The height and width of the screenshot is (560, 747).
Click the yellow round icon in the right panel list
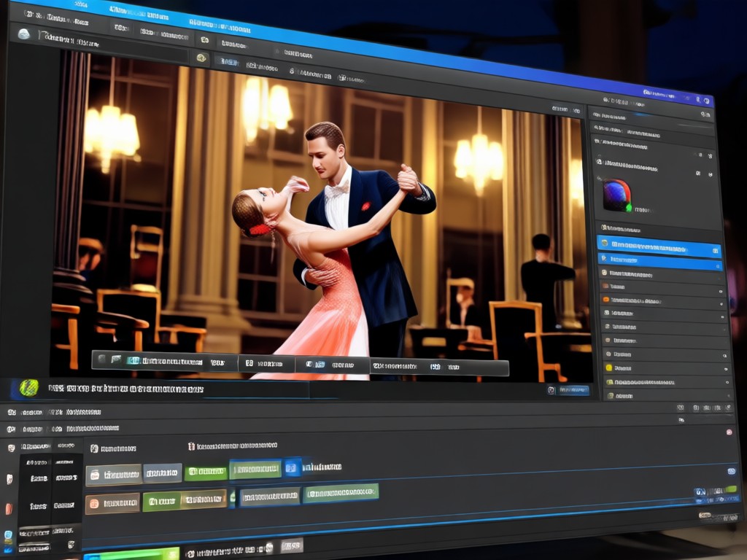tap(608, 367)
